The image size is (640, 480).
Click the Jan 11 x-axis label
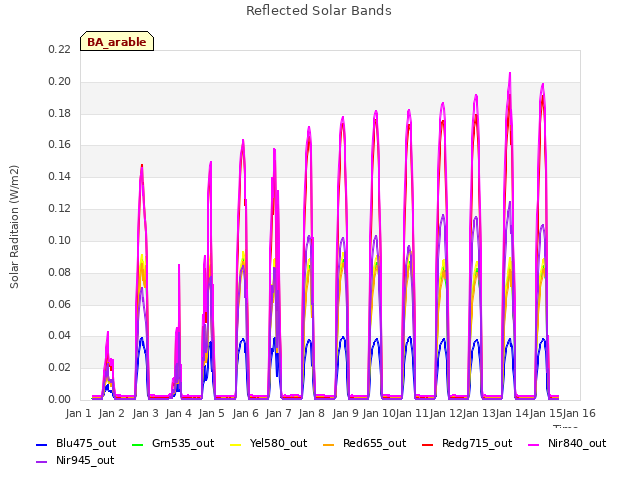[x=412, y=413]
